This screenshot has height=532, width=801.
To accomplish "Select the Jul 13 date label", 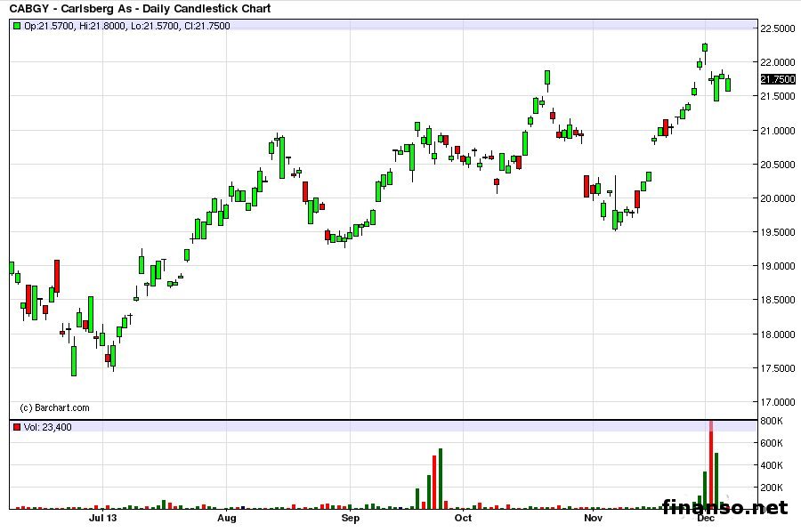I will pos(103,517).
